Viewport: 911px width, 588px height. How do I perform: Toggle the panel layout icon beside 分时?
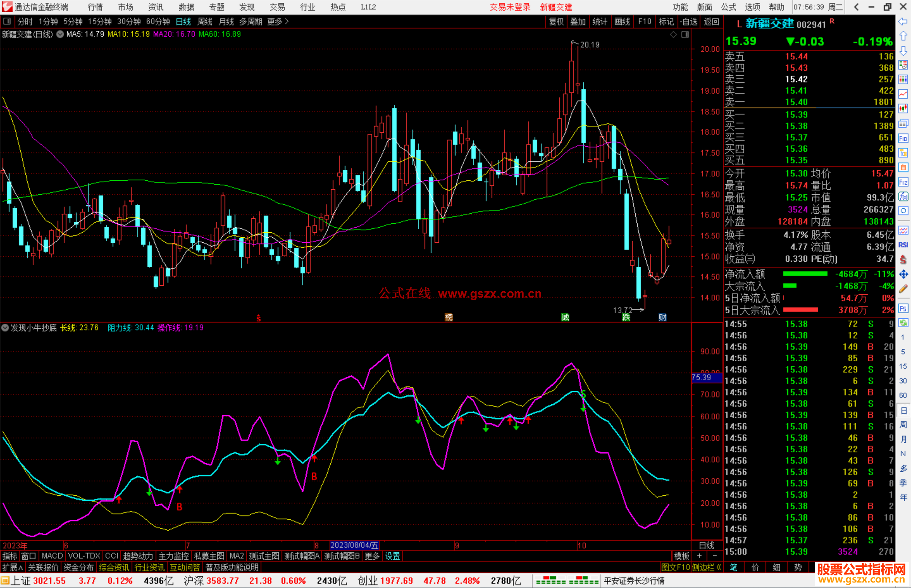coord(7,21)
